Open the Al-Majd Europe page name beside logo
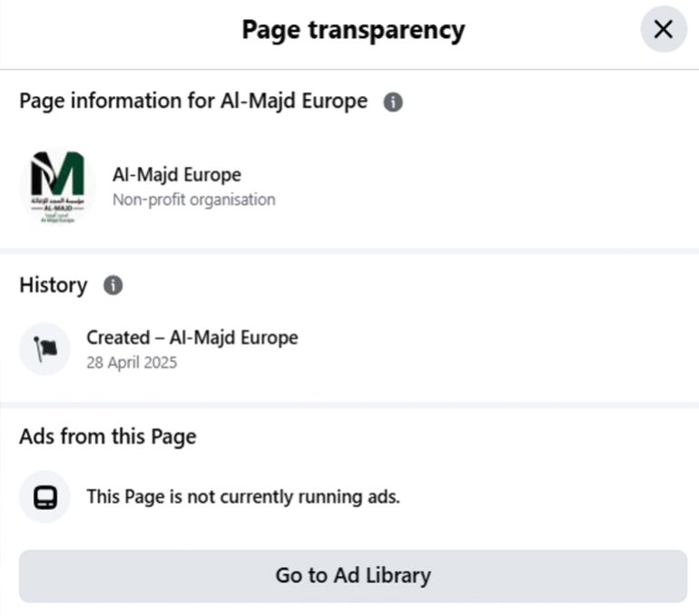699x616 pixels. (x=177, y=174)
